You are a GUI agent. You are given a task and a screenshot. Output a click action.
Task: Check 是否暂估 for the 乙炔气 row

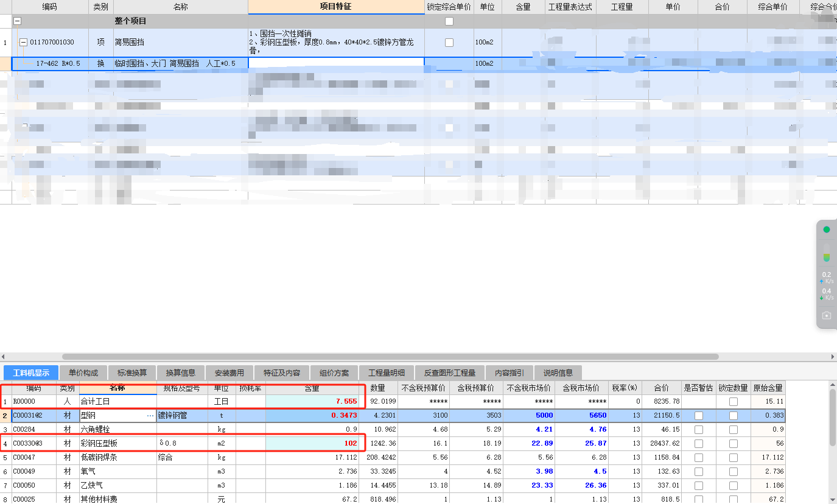(698, 486)
